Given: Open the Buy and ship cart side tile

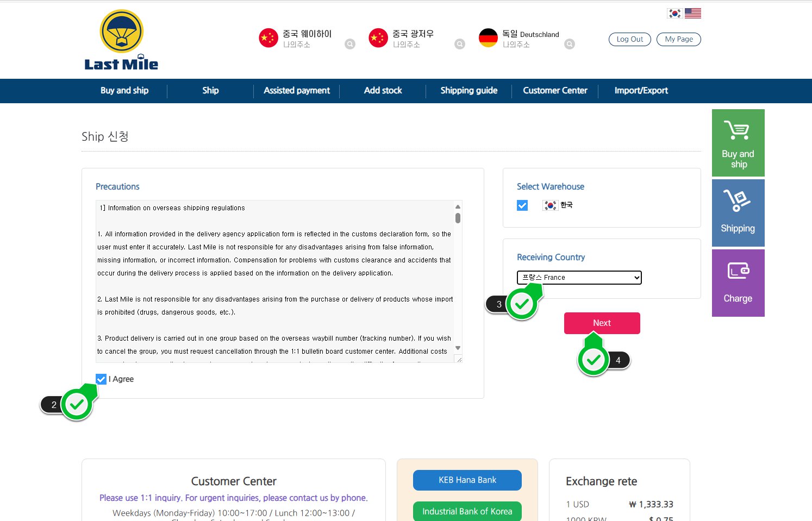Looking at the screenshot, I should point(738,143).
